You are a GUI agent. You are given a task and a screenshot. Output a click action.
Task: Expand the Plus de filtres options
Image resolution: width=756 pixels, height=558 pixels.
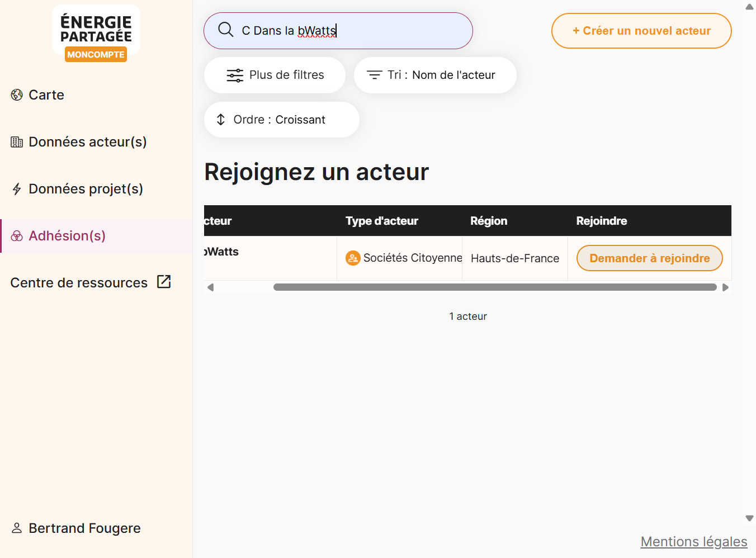click(275, 75)
